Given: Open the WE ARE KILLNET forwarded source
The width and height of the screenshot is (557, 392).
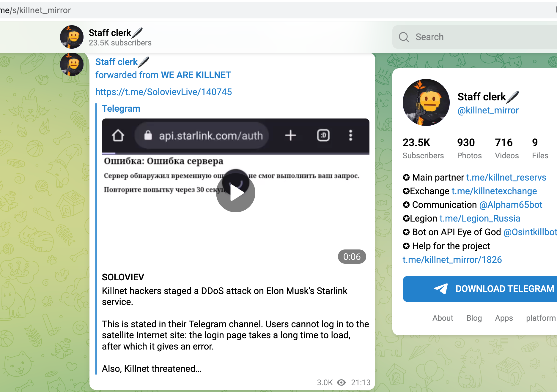Looking at the screenshot, I should pos(196,75).
